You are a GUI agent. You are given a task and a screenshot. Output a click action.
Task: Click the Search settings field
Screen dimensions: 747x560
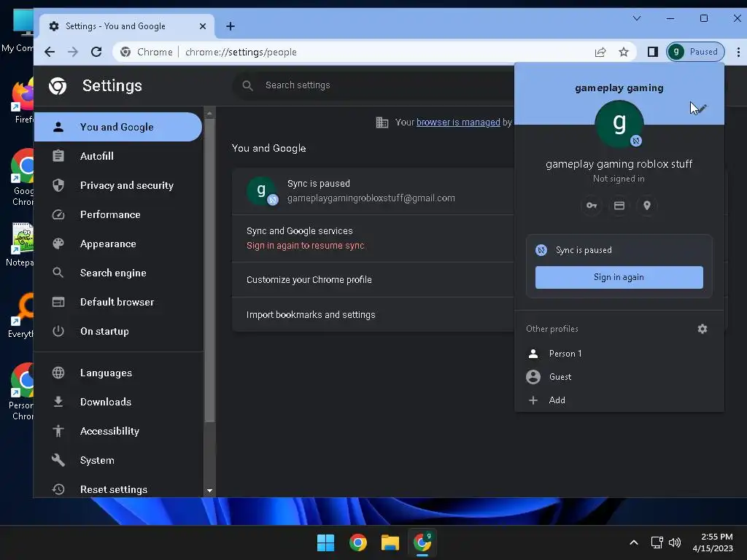tap(373, 85)
